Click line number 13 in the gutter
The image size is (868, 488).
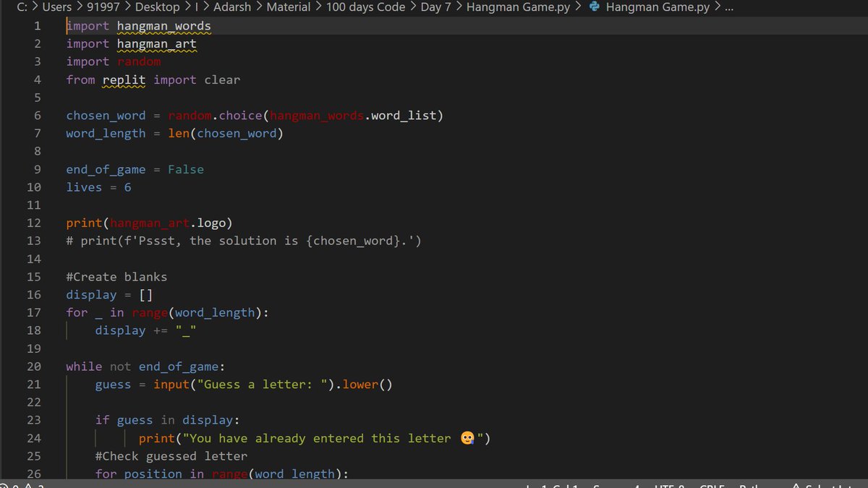pos(34,241)
